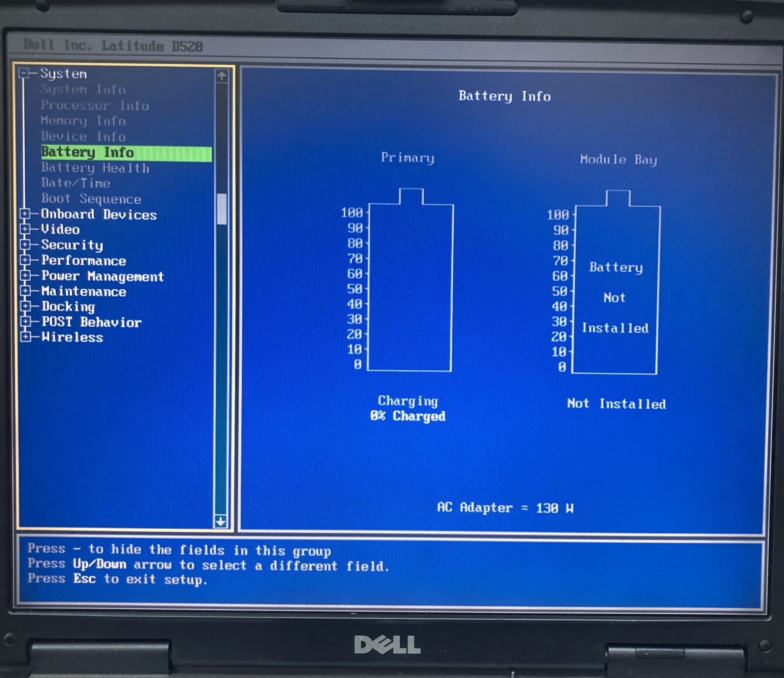Collapse the System tree group
The width and height of the screenshot is (784, 678).
23,74
